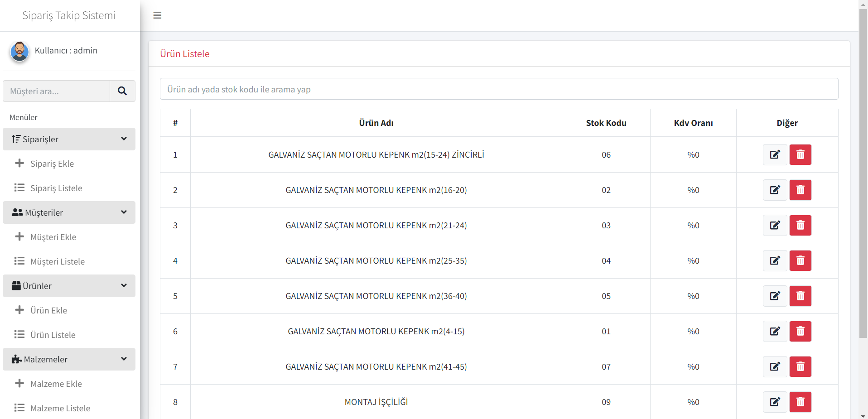The width and height of the screenshot is (868, 419).
Task: Collapse the Malzemeler menu group
Action: click(x=69, y=359)
